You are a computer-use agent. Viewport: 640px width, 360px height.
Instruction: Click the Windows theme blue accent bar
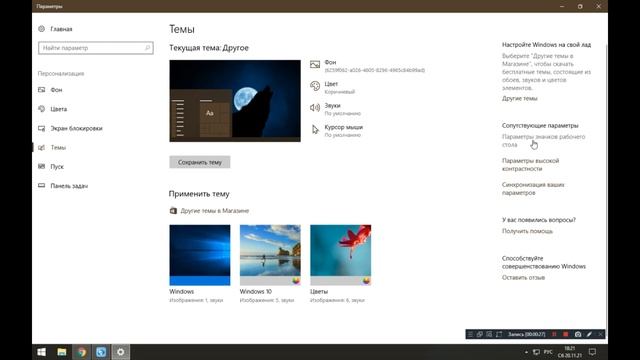pyautogui.click(x=200, y=280)
